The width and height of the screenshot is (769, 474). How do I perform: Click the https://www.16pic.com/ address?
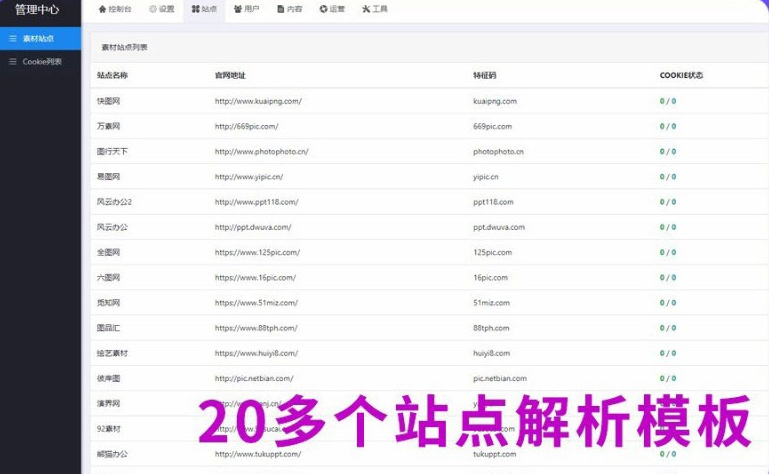coord(256,277)
